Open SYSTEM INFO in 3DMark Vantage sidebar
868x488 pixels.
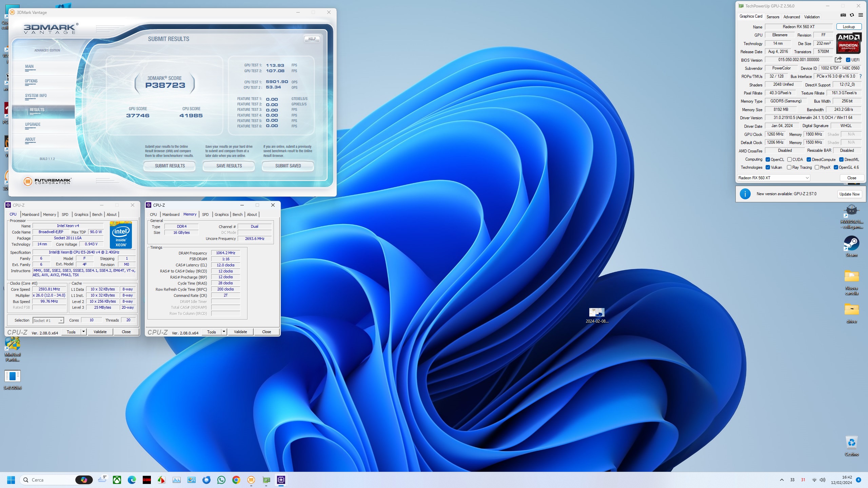point(36,96)
